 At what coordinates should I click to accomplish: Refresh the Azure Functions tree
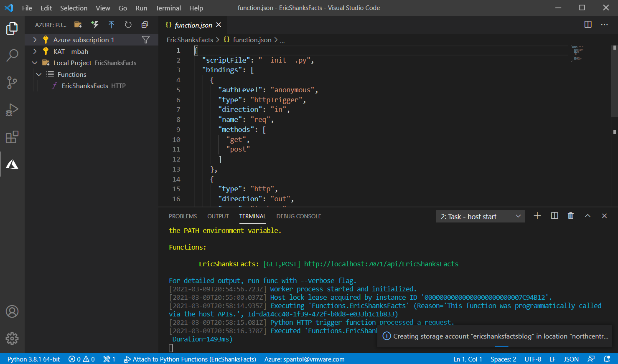[x=128, y=25]
